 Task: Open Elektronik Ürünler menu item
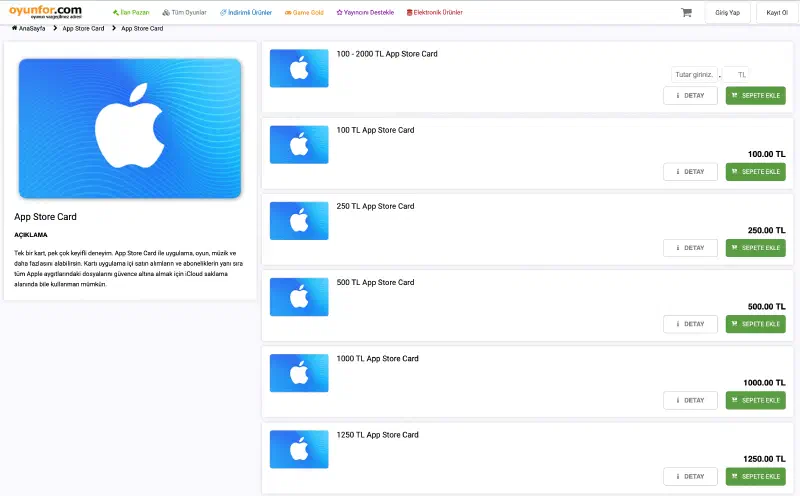click(x=435, y=12)
